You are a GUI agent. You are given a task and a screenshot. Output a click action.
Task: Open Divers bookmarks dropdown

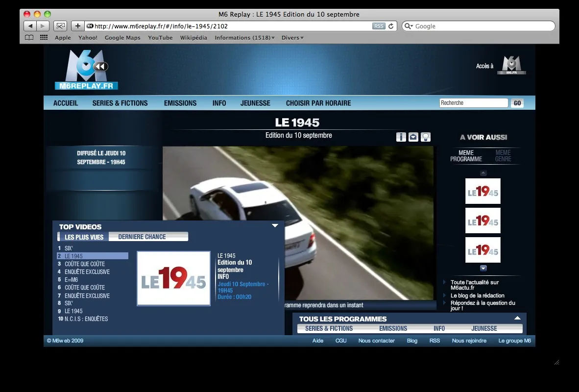tap(292, 38)
